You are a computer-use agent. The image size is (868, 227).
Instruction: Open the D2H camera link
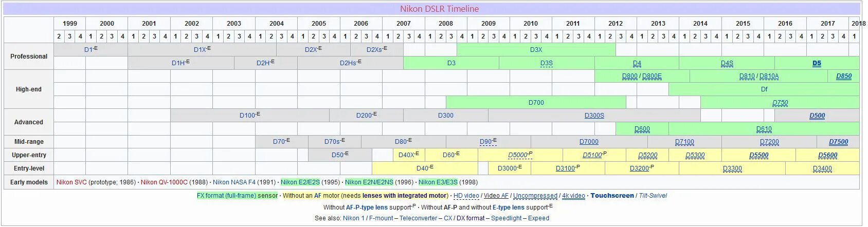click(263, 63)
